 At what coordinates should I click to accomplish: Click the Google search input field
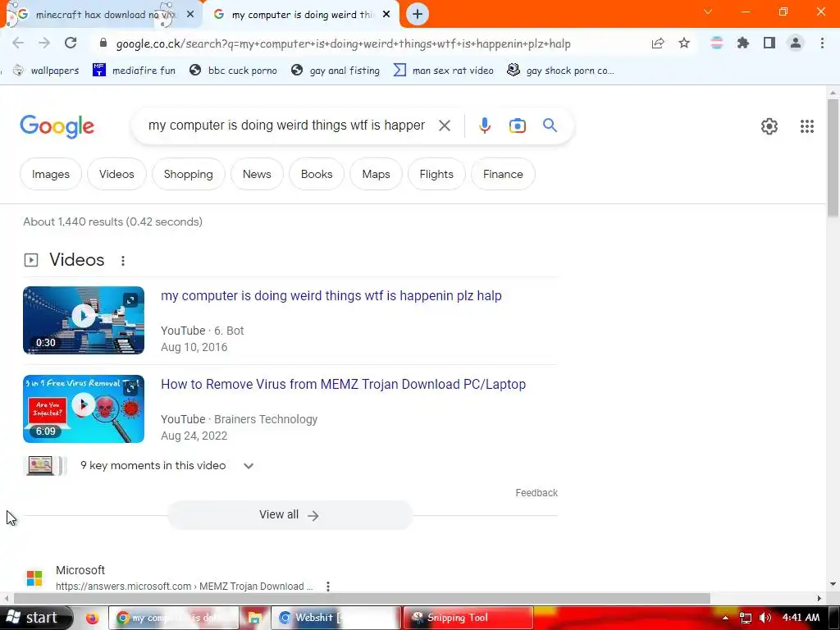click(x=286, y=126)
